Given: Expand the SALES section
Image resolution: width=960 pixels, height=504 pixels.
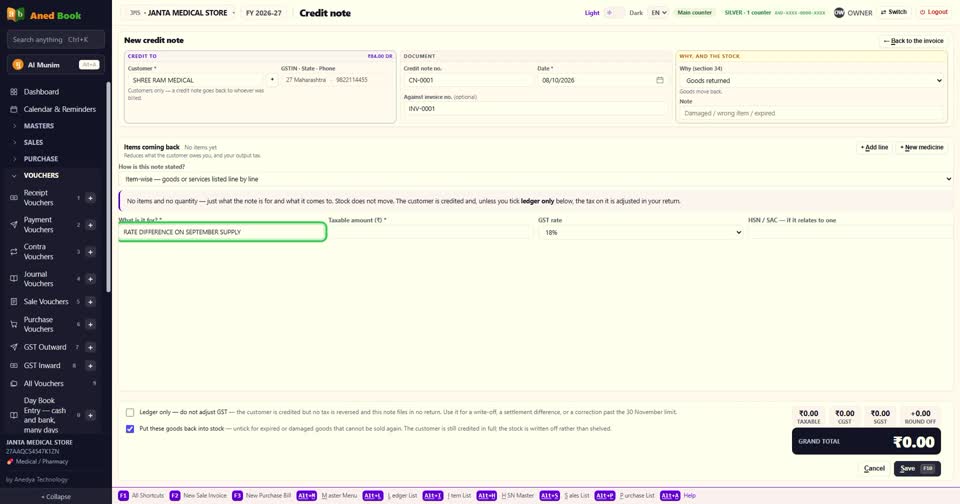Looking at the screenshot, I should pos(33,142).
